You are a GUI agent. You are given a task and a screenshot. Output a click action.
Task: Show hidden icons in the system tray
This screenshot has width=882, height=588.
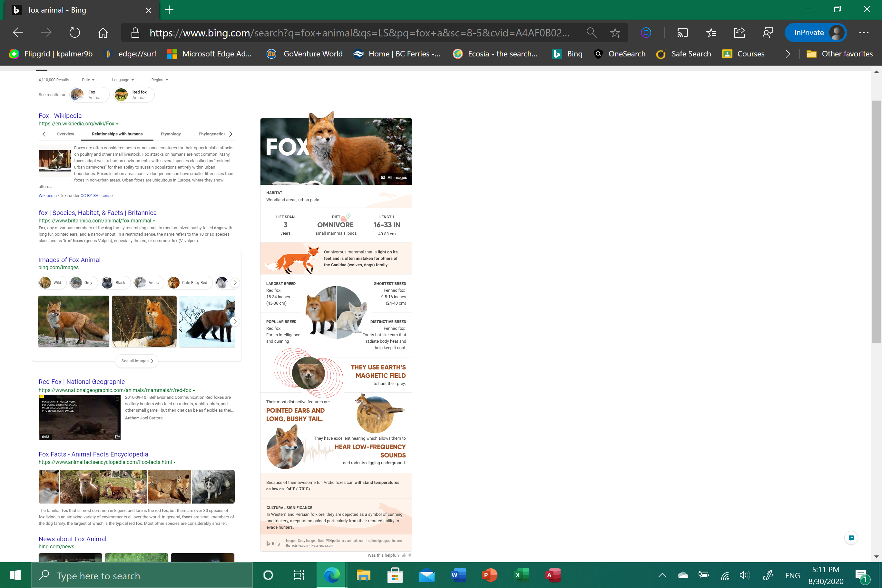click(x=662, y=575)
